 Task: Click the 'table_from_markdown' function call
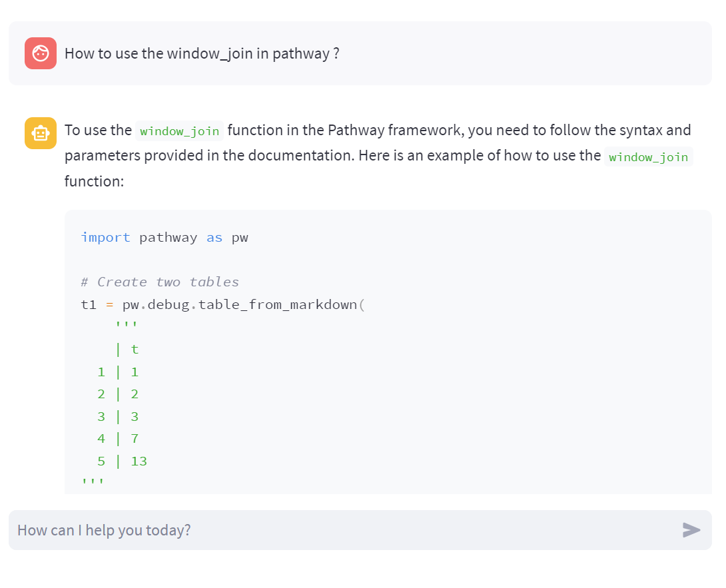(278, 304)
